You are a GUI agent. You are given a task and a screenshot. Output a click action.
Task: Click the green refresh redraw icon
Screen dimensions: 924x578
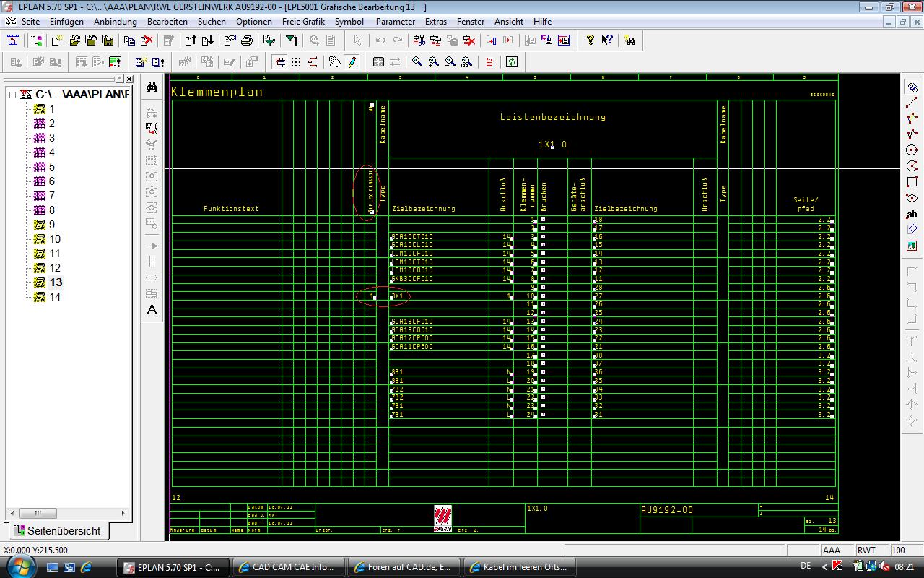point(512,62)
